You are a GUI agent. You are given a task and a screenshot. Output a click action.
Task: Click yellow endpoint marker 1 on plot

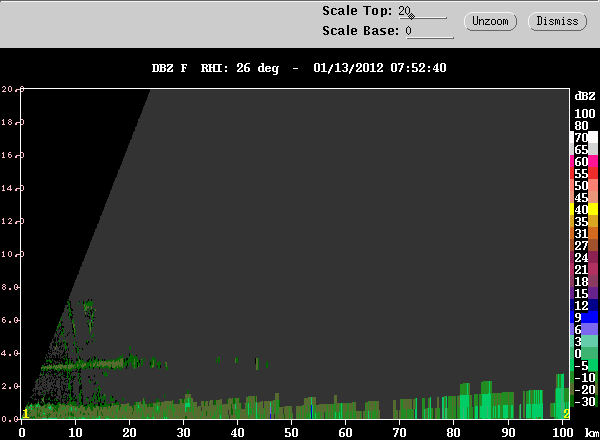point(25,413)
